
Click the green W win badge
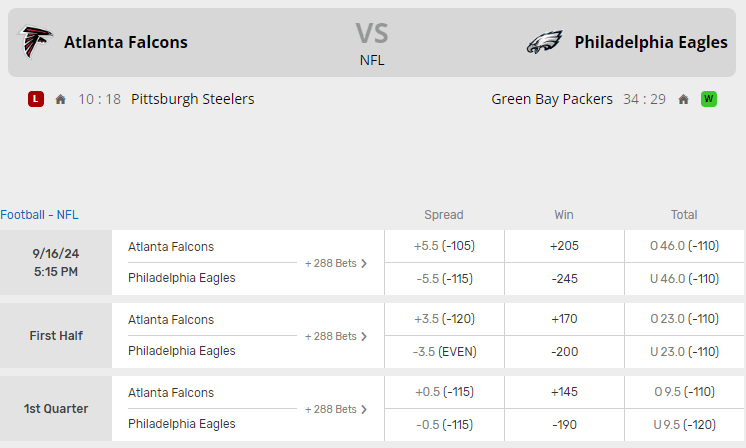(709, 99)
